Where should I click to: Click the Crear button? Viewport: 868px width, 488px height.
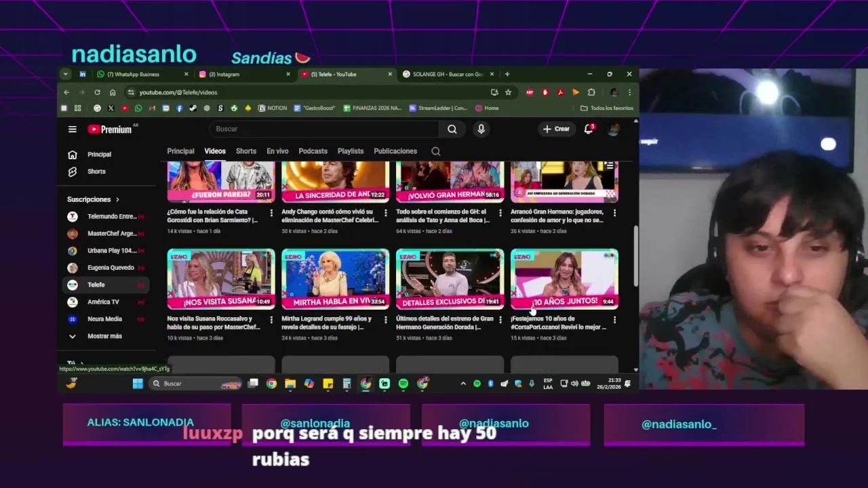(x=556, y=129)
